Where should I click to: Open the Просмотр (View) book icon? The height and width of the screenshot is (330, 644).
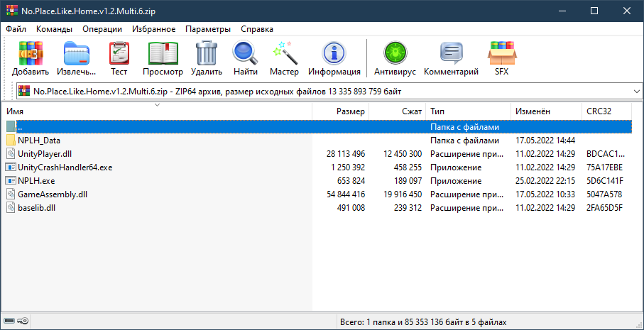click(163, 58)
